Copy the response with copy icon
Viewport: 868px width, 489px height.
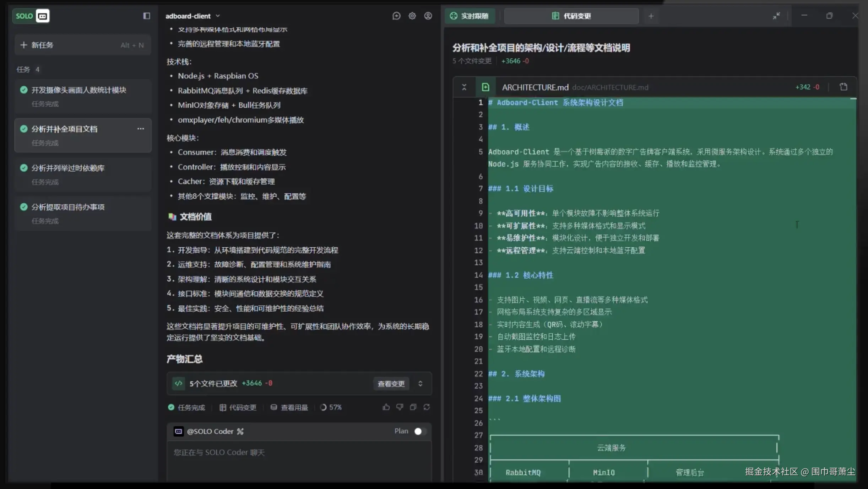point(413,407)
